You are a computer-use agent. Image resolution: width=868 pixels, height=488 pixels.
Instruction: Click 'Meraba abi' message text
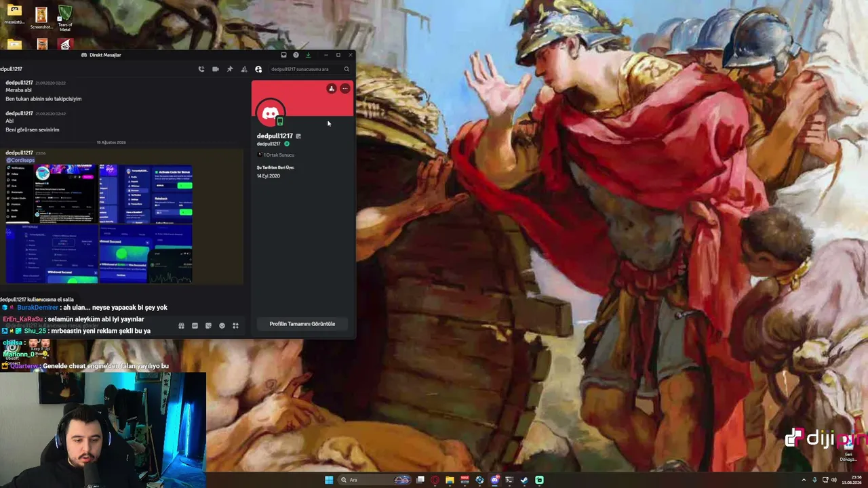(x=18, y=90)
